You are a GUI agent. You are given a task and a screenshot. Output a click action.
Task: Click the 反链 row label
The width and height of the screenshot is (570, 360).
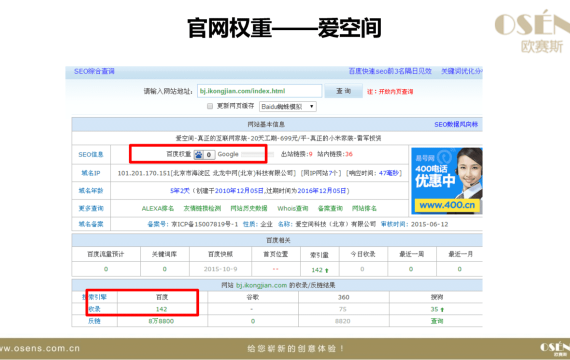(x=94, y=321)
